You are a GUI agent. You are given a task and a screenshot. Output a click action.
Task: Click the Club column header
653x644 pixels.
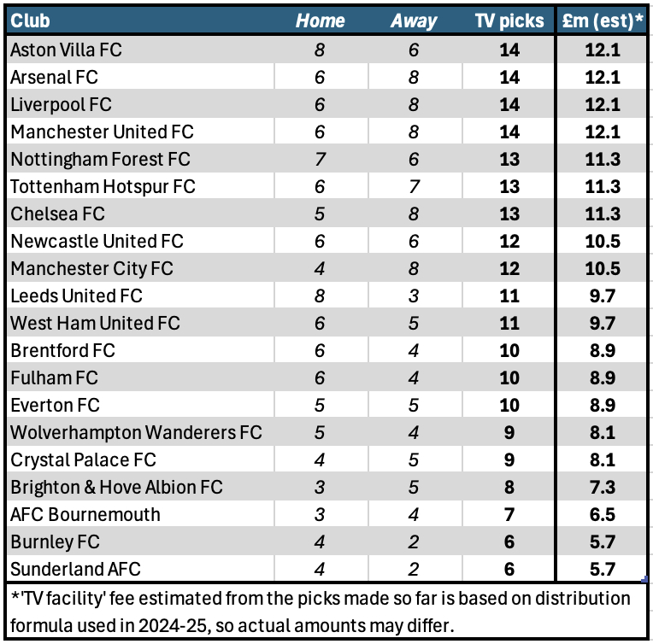29,21
